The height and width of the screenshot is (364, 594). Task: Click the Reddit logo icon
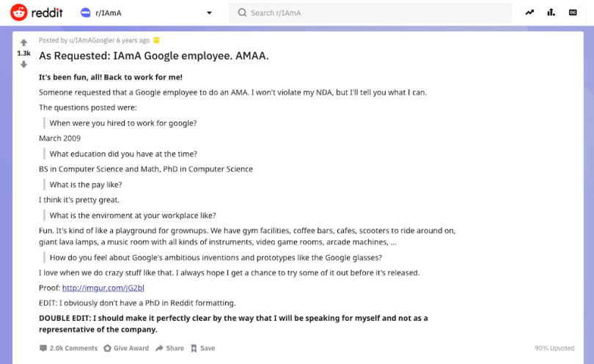click(18, 12)
